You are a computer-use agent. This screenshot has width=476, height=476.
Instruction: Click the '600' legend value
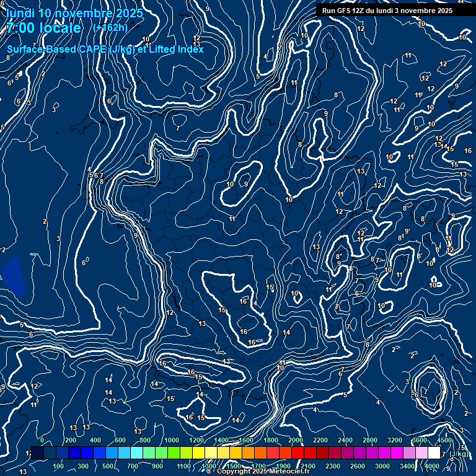pyautogui.click(x=120, y=440)
